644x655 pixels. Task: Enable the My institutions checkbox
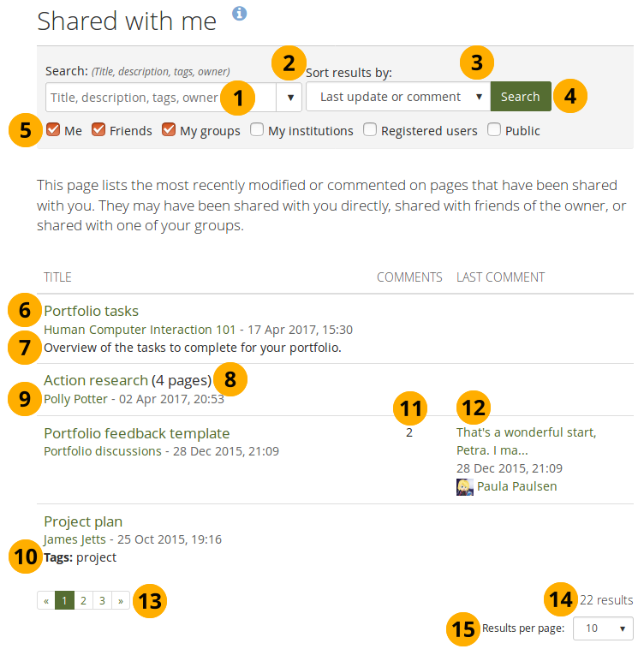[257, 131]
